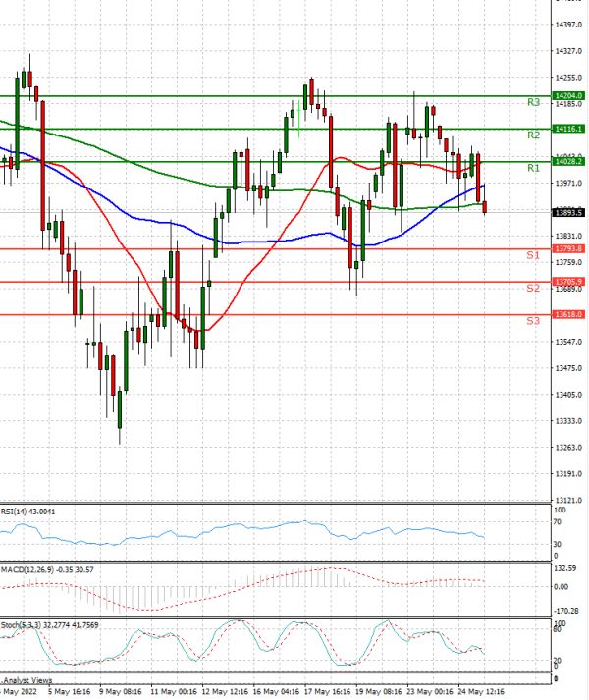Click the RSI(14) 43.0041 indicator label
The image size is (589, 700).
point(28,512)
